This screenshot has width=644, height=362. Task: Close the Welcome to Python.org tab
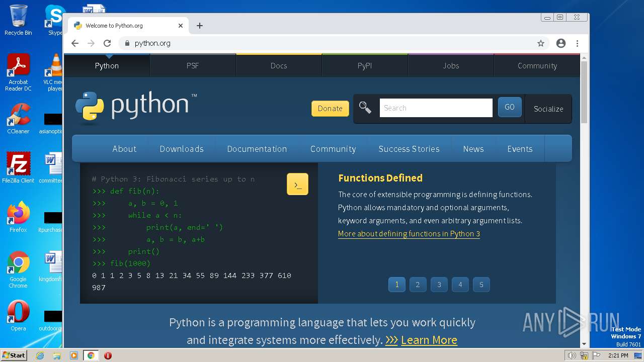click(x=181, y=26)
